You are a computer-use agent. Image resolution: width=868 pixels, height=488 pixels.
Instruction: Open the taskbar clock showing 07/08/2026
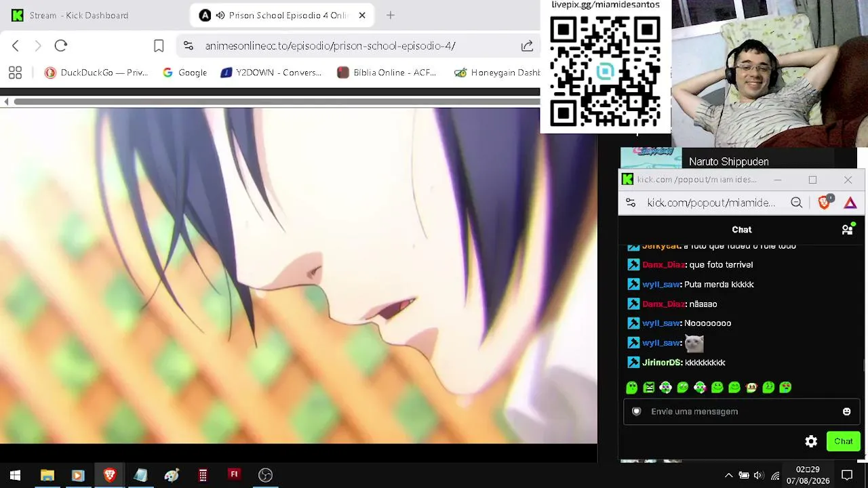pyautogui.click(x=808, y=475)
